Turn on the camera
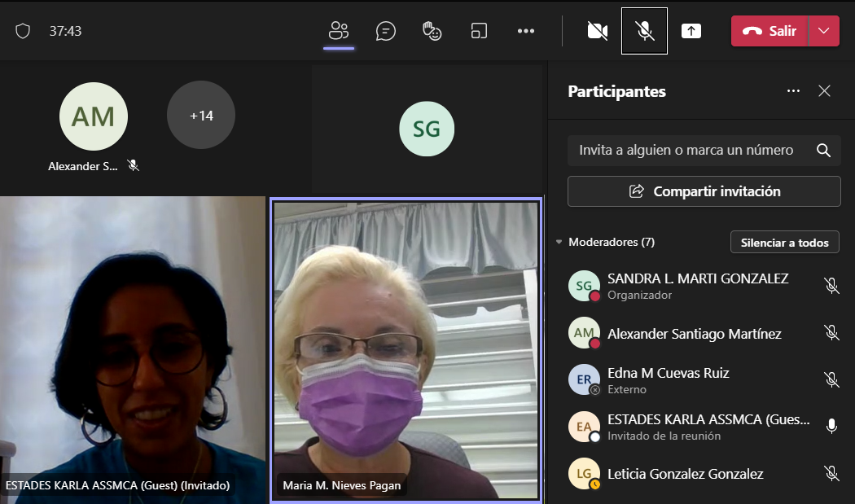Screen dimensions: 855x504 598,31
